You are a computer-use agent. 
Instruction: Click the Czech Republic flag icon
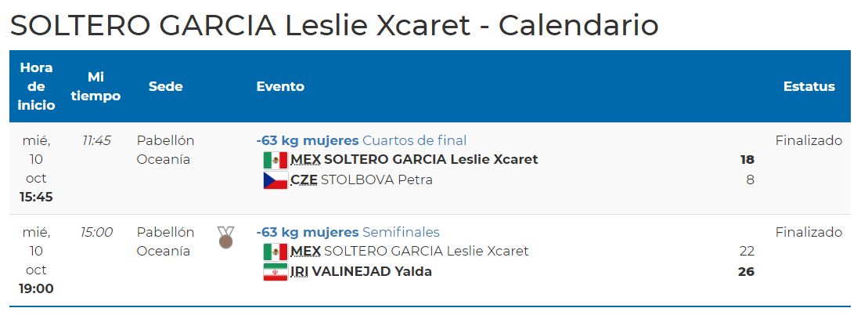pos(275,180)
